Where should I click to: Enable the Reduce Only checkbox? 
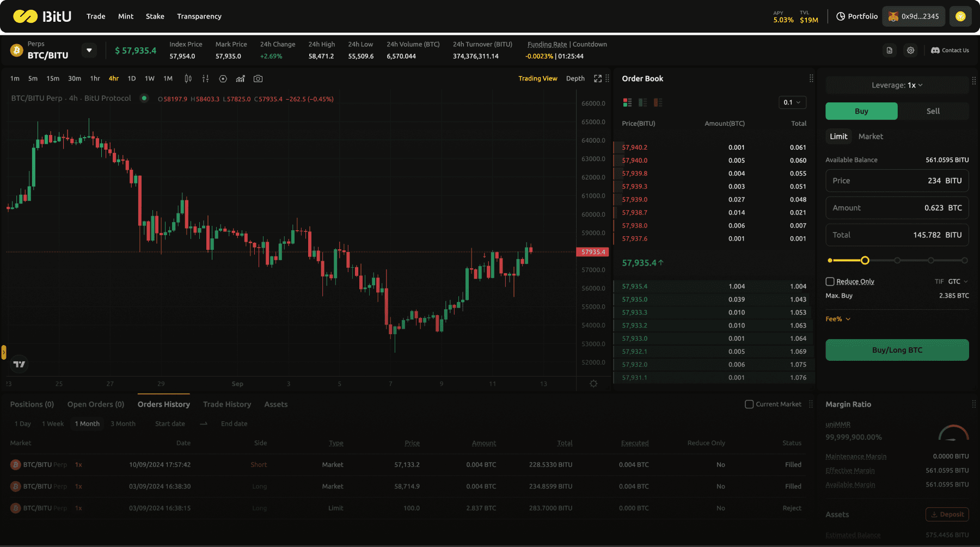click(x=830, y=281)
